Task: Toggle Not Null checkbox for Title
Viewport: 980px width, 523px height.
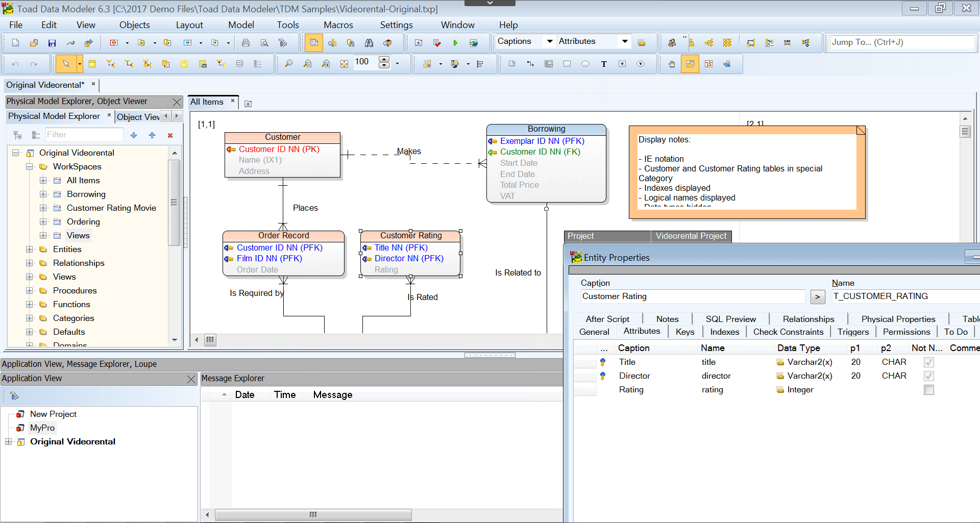Action: point(928,362)
